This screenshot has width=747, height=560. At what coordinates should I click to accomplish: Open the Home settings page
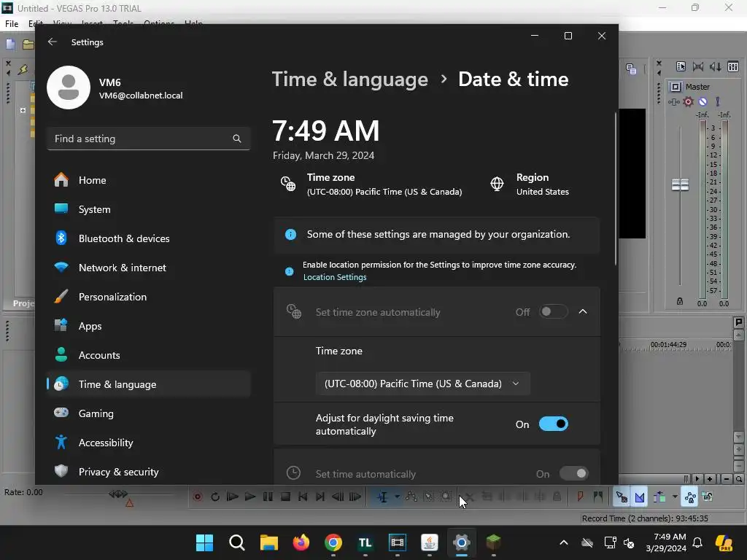pos(149,180)
